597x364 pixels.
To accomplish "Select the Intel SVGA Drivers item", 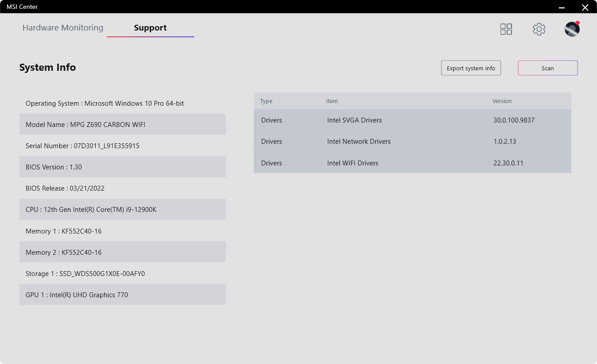I will click(354, 120).
